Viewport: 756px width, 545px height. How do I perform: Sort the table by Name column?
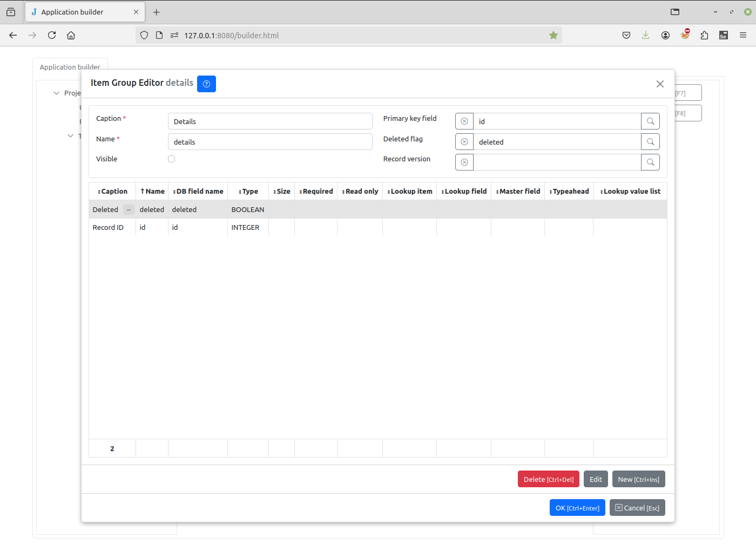click(x=152, y=192)
